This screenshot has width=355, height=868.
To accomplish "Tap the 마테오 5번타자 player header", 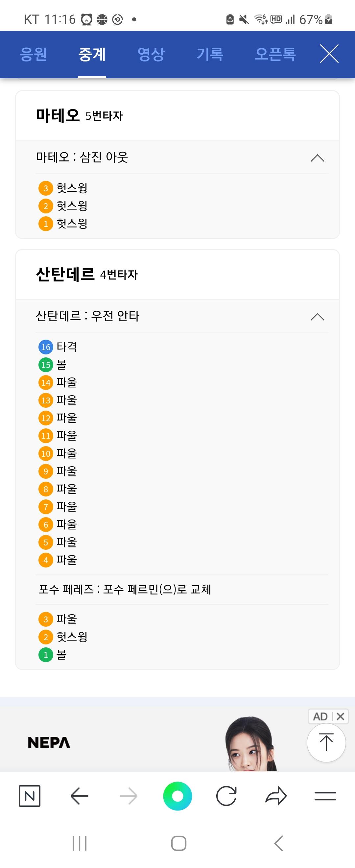I will [80, 116].
